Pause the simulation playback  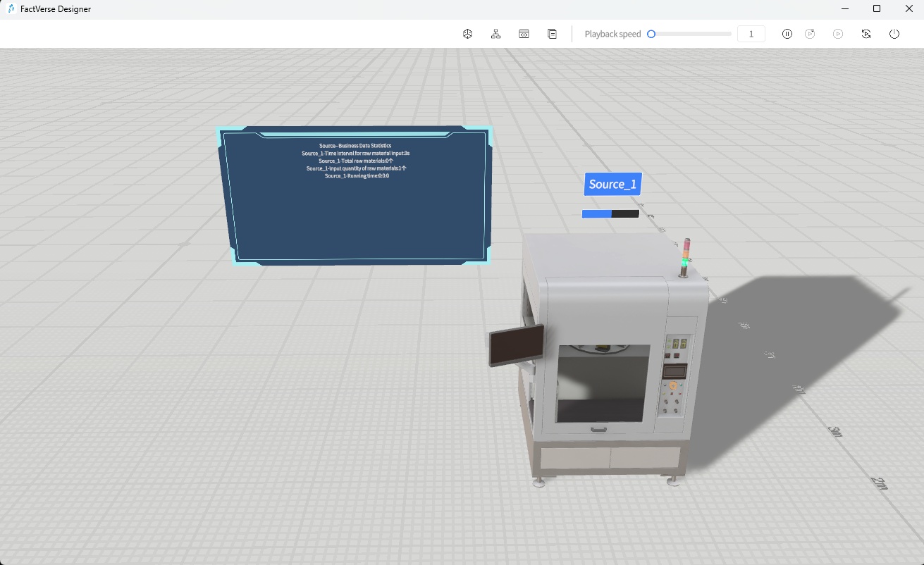pos(787,34)
